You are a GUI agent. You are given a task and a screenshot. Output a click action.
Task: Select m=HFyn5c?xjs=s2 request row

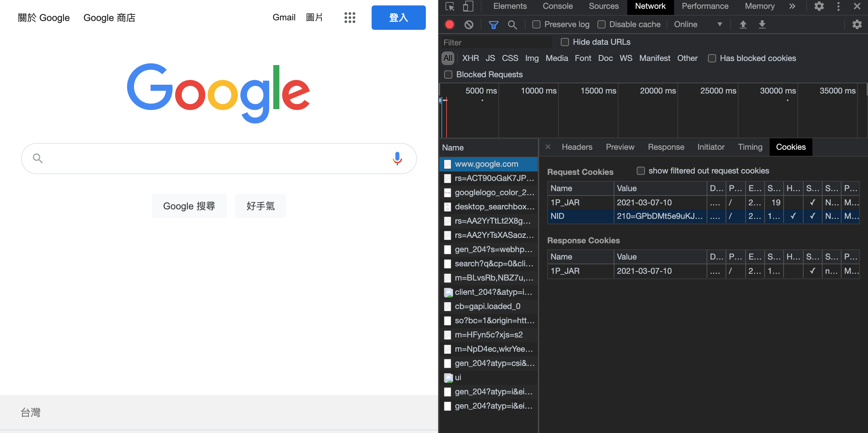click(489, 335)
